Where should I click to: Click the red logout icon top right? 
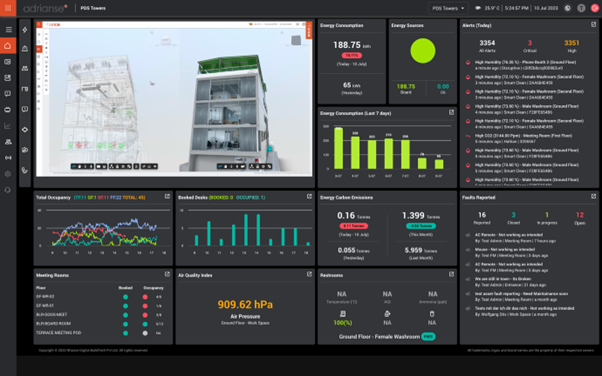[x=595, y=8]
